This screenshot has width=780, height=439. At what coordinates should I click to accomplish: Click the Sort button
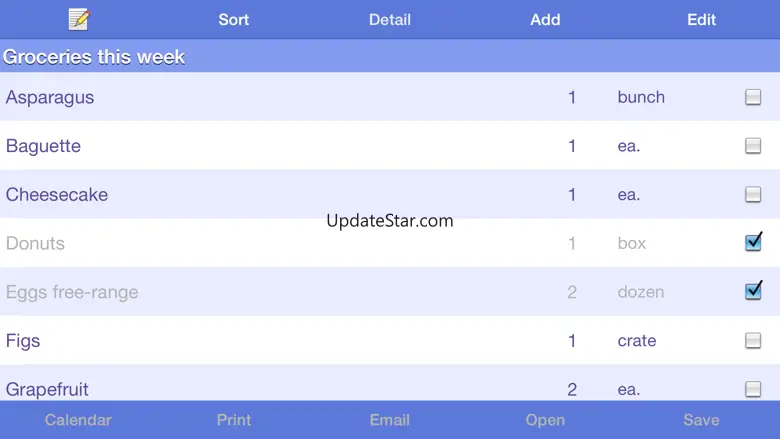234,20
